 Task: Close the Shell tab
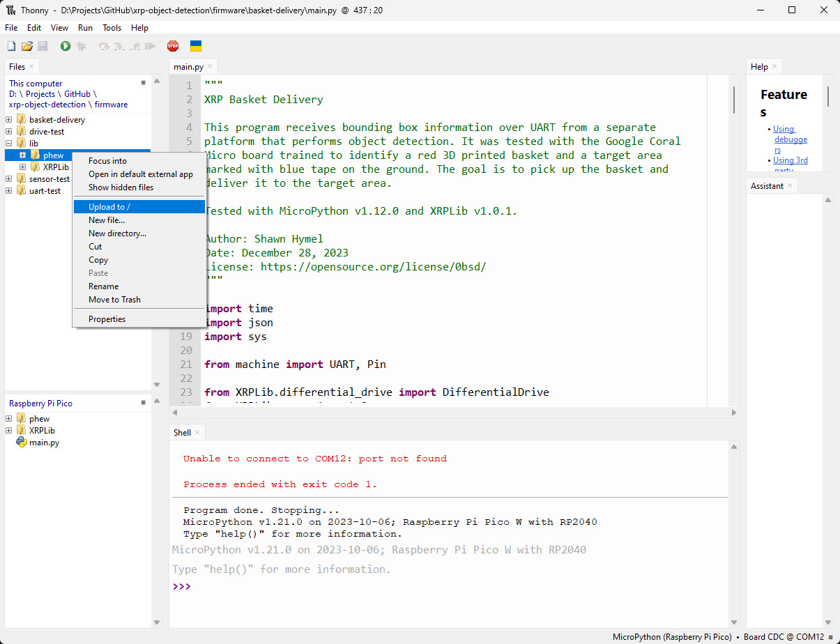point(197,433)
